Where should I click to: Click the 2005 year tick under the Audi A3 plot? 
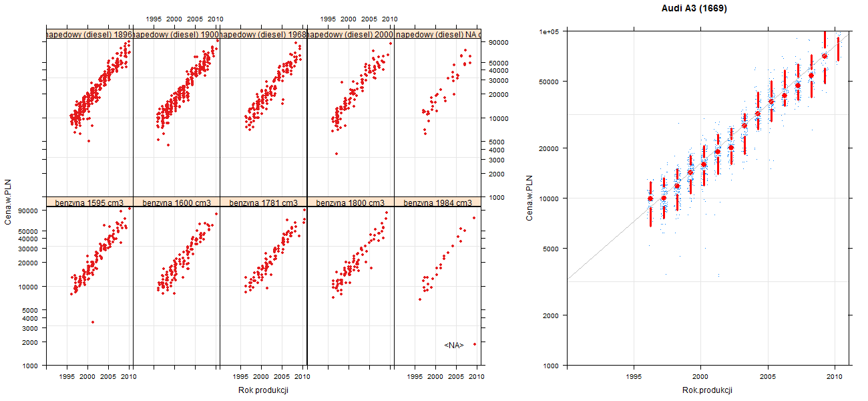[769, 377]
